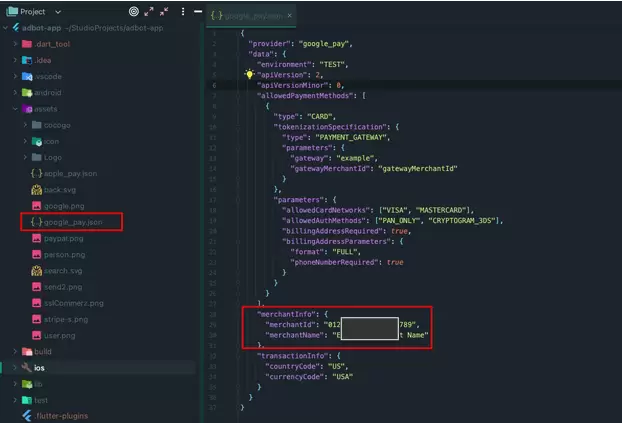Click the "environment" key in editor
This screenshot has width=622, height=423.
tap(284, 64)
